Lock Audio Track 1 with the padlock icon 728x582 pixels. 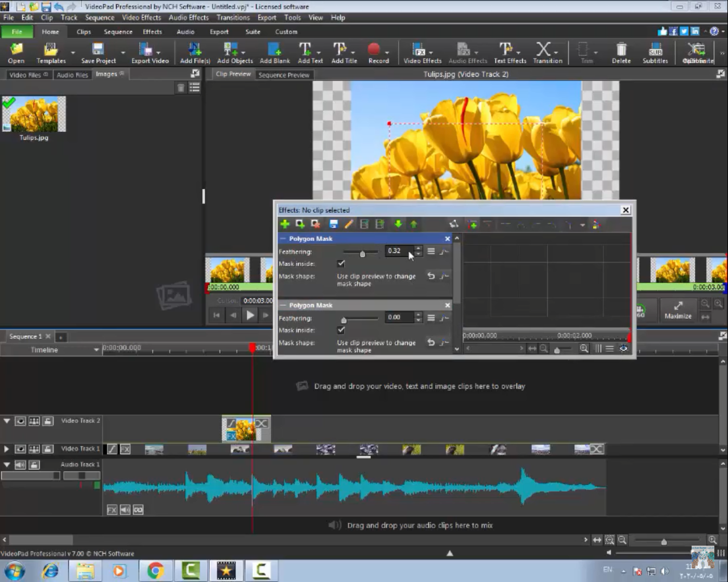coord(34,465)
